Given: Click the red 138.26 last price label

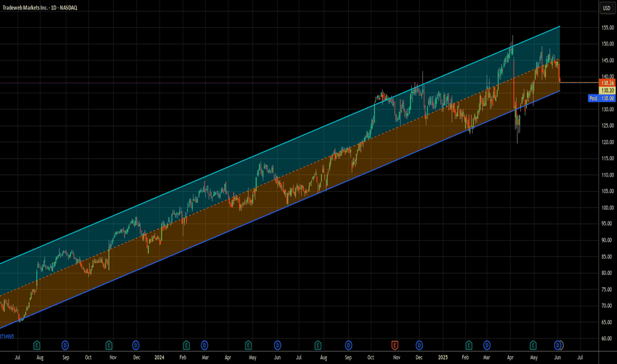Looking at the screenshot, I should (x=607, y=83).
